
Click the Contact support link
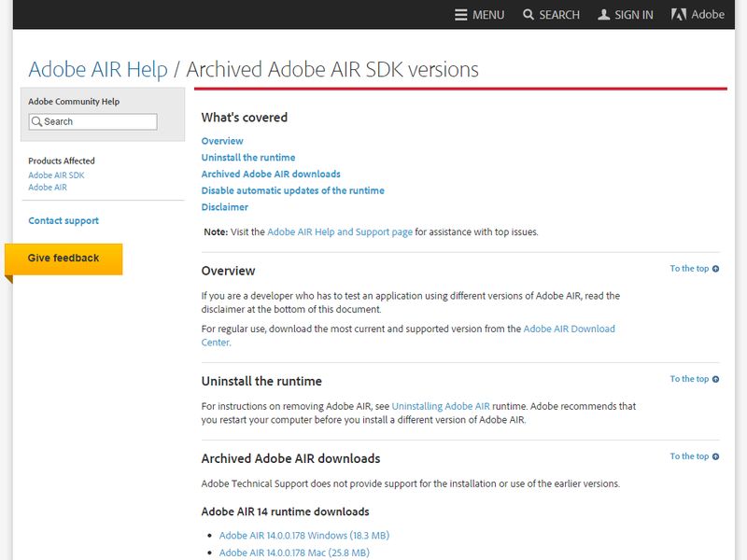(x=63, y=221)
